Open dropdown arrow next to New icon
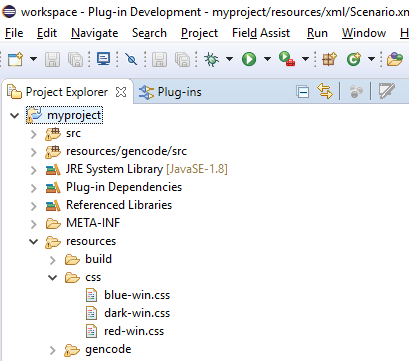The image size is (409, 361). point(33,59)
